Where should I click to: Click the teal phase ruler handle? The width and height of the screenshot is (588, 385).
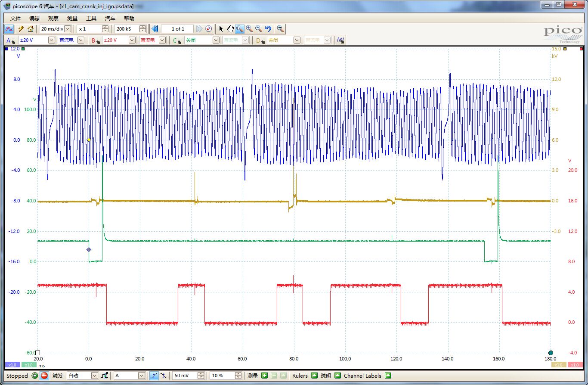(x=551, y=353)
